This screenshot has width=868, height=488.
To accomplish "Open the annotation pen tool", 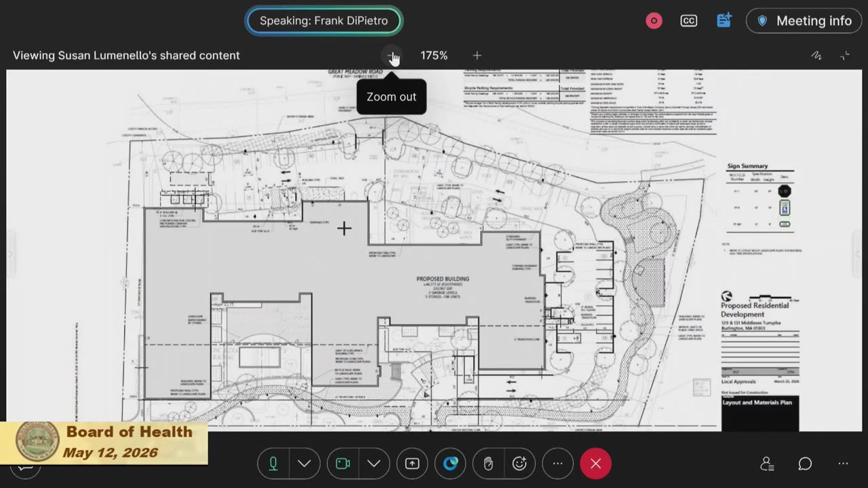I will [816, 56].
